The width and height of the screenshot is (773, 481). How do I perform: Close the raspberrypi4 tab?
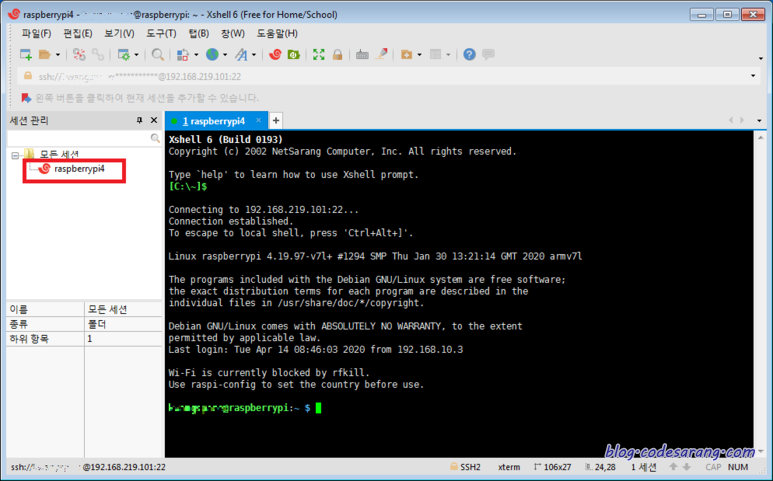click(x=258, y=120)
